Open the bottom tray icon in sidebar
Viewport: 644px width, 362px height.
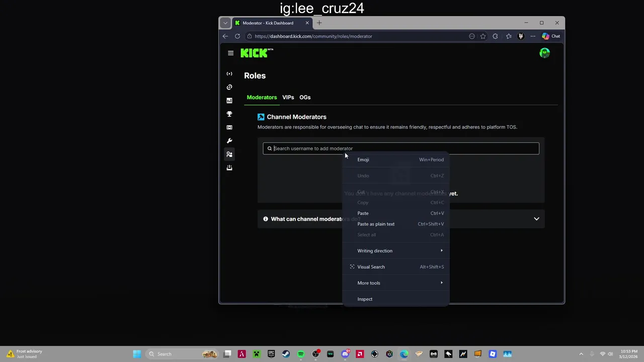pyautogui.click(x=229, y=167)
